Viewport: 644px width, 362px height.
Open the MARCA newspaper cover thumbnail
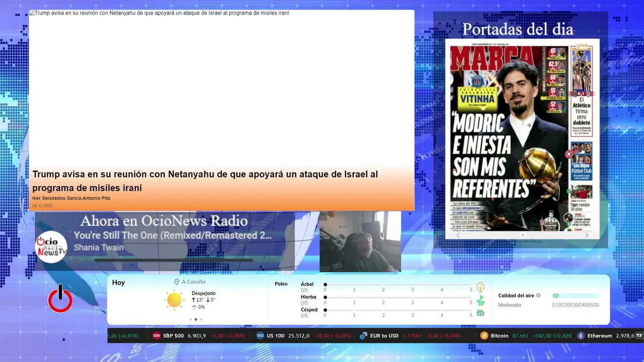(x=522, y=138)
